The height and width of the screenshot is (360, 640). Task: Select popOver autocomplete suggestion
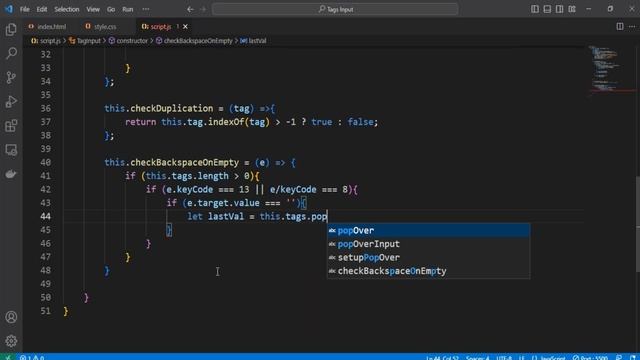pyautogui.click(x=429, y=231)
